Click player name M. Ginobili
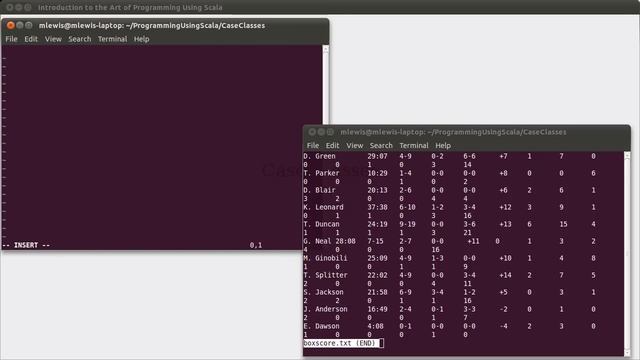Viewport: 640px width, 360px height. point(326,258)
